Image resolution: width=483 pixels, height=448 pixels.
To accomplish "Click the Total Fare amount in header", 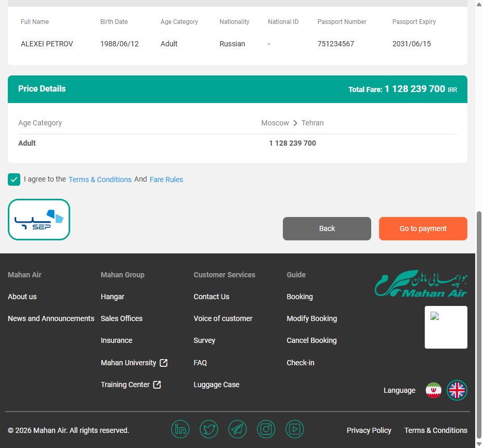I will [x=414, y=89].
